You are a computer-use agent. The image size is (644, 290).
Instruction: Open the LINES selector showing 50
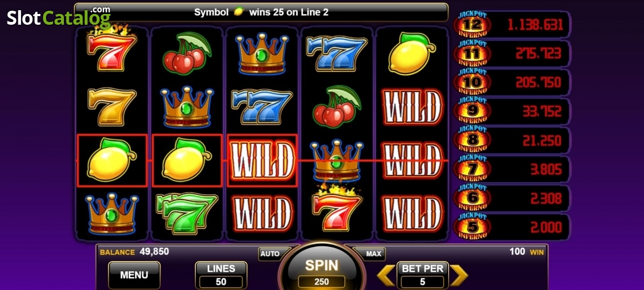point(221,275)
